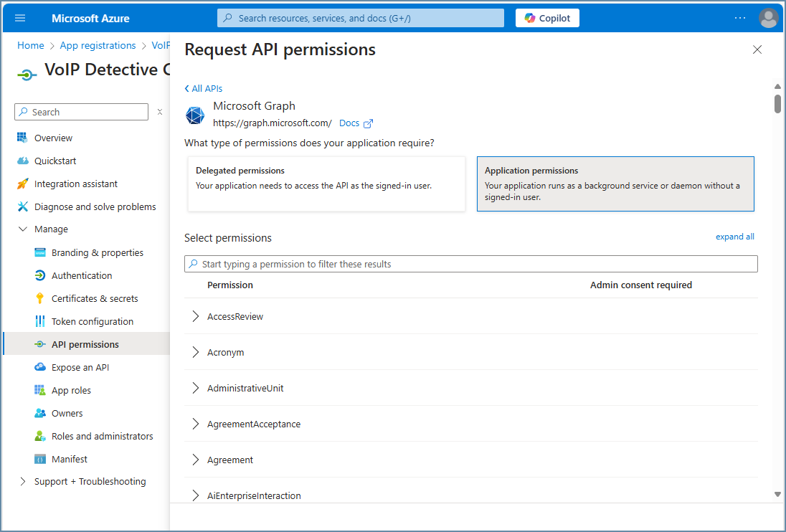
Task: Expand the AiEnterpriseInteraction permission group
Action: [196, 495]
